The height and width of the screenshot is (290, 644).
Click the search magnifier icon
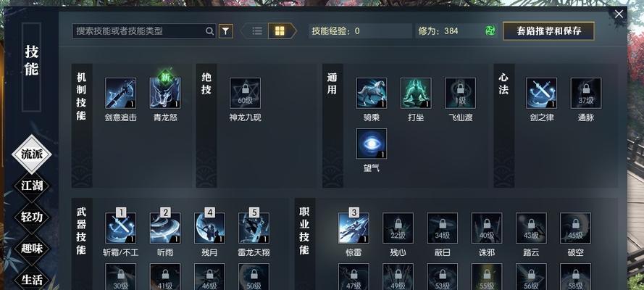pyautogui.click(x=209, y=30)
